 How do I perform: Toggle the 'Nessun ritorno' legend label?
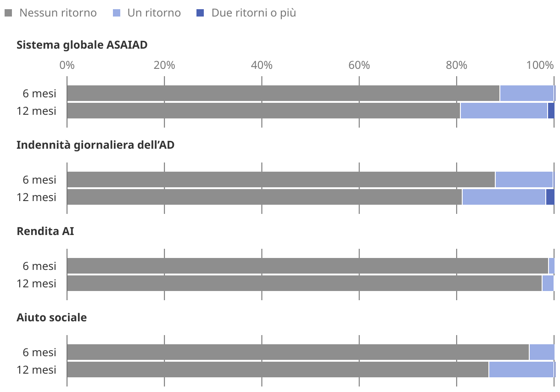(x=58, y=13)
